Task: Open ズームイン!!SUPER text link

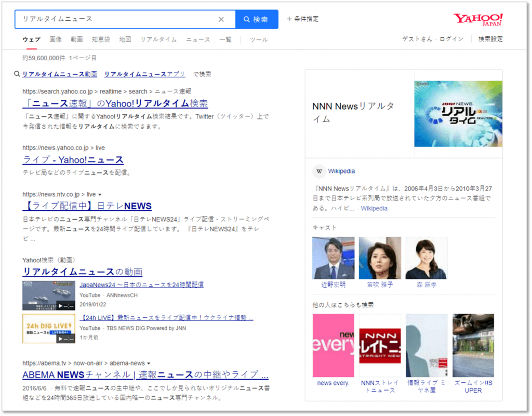Action: tap(473, 387)
